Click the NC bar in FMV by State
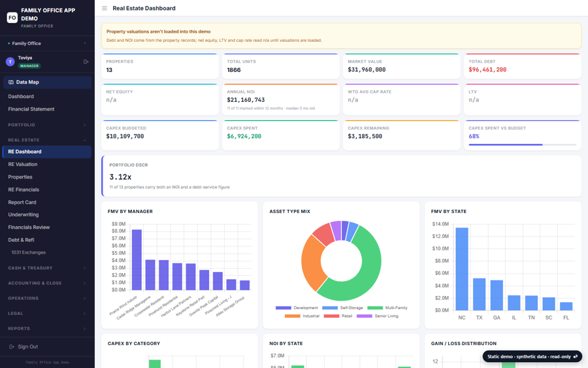 [462, 269]
